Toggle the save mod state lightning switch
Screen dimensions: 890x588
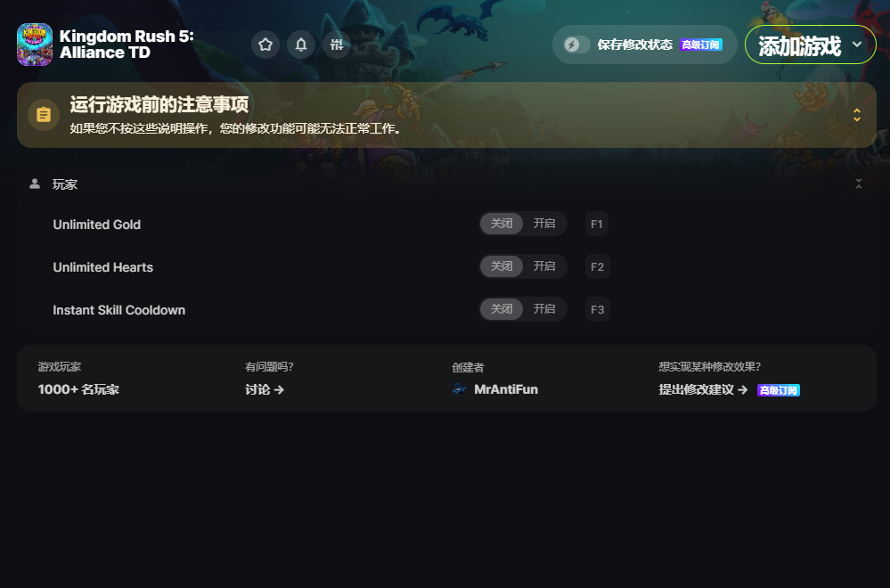click(576, 45)
